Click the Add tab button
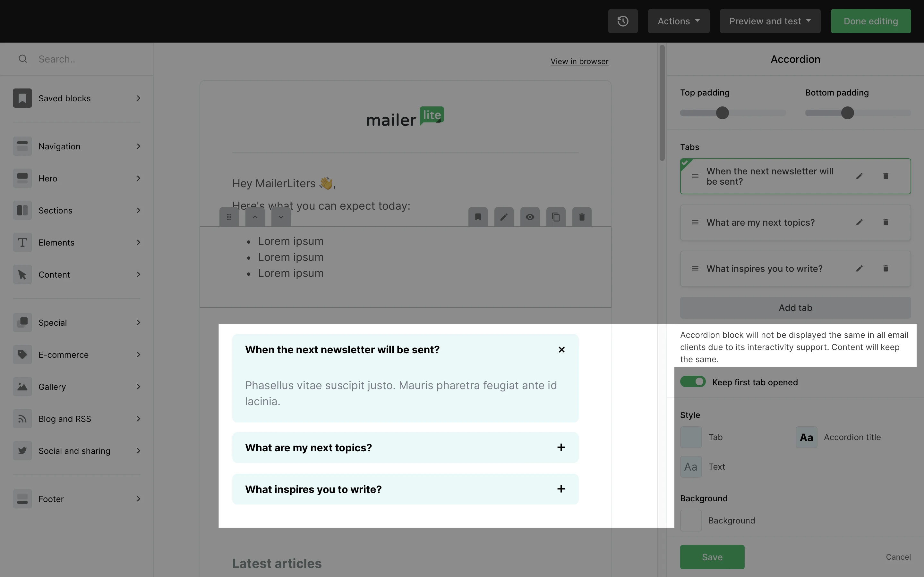 [x=795, y=308]
